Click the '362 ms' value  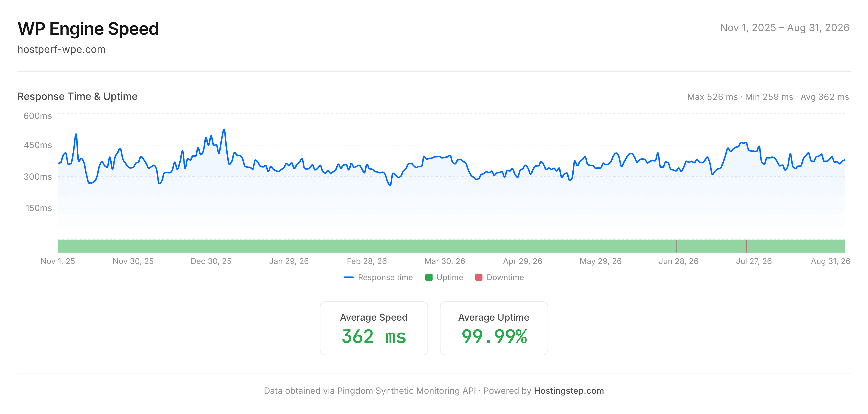coord(374,337)
